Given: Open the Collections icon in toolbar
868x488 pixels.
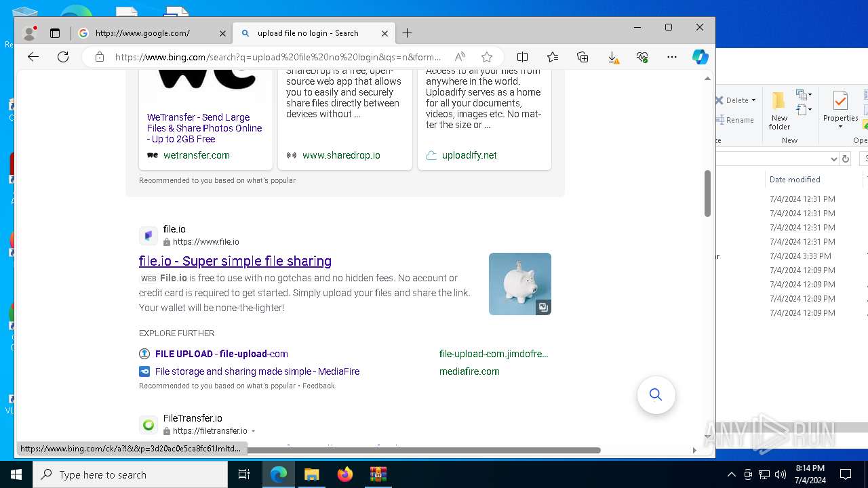Looking at the screenshot, I should pyautogui.click(x=583, y=57).
